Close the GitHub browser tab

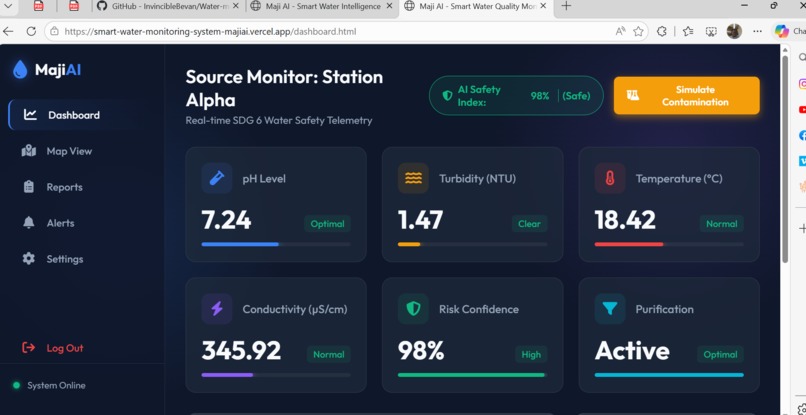(235, 6)
